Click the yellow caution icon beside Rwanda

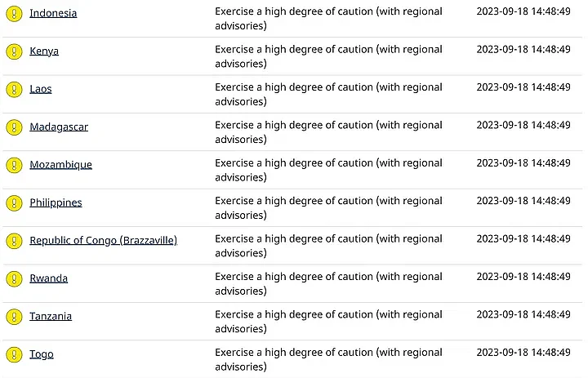(x=14, y=278)
